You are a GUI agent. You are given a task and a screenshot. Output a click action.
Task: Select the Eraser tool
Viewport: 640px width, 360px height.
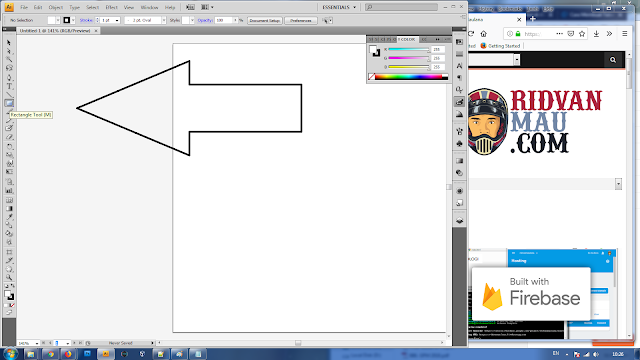click(9, 138)
